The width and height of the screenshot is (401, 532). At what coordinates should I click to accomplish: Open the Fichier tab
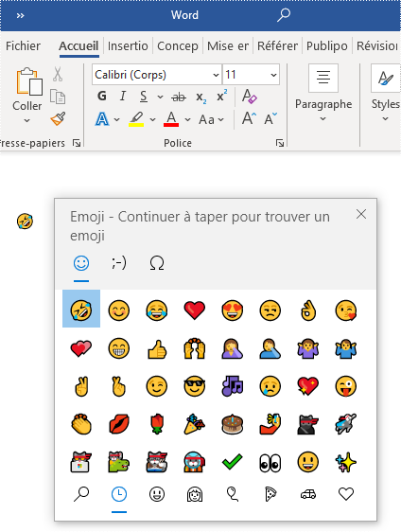pyautogui.click(x=23, y=45)
